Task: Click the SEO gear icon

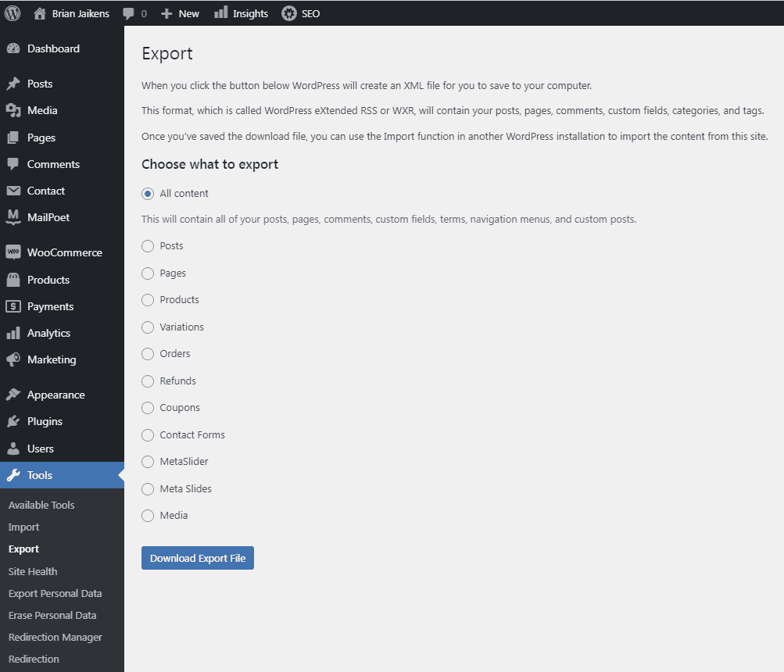Action: [289, 13]
